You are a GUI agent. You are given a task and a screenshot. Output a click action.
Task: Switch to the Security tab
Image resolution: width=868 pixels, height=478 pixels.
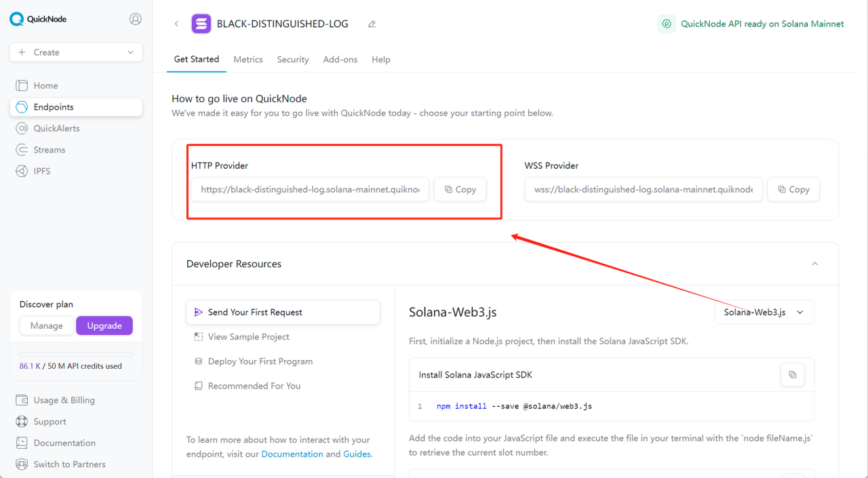coord(293,60)
